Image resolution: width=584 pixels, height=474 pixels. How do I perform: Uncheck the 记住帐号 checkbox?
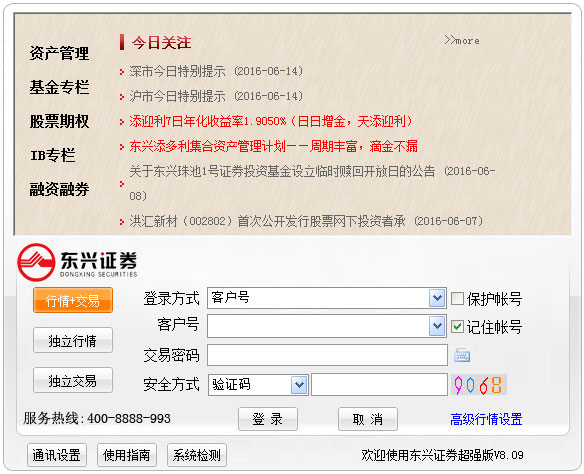pos(457,327)
